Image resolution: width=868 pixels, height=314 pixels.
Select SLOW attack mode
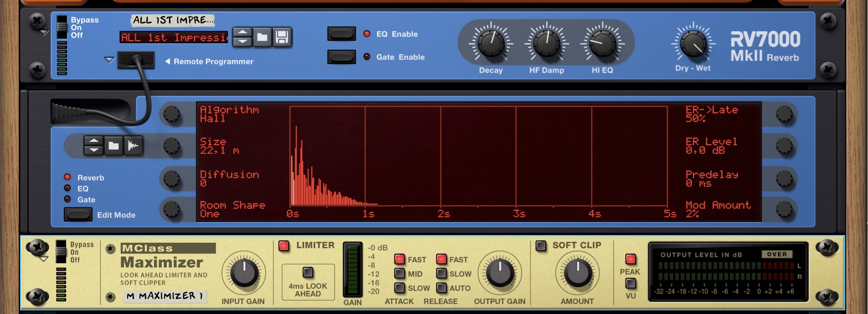(399, 288)
